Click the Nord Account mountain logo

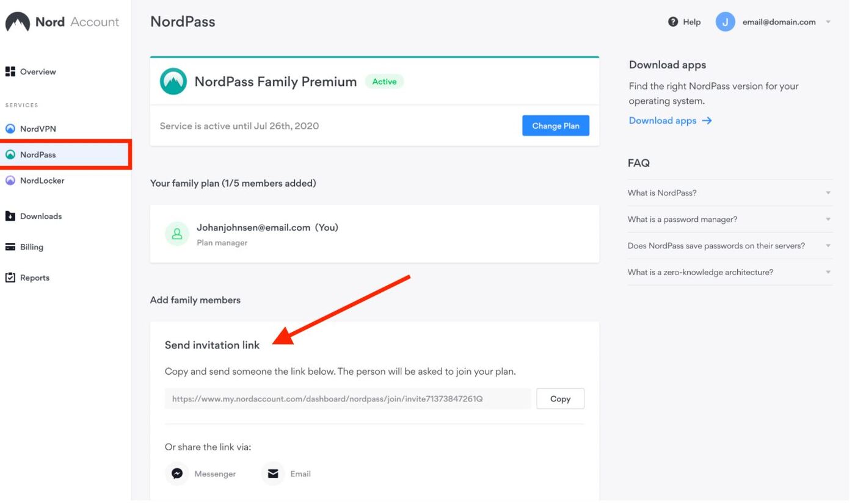tap(18, 23)
